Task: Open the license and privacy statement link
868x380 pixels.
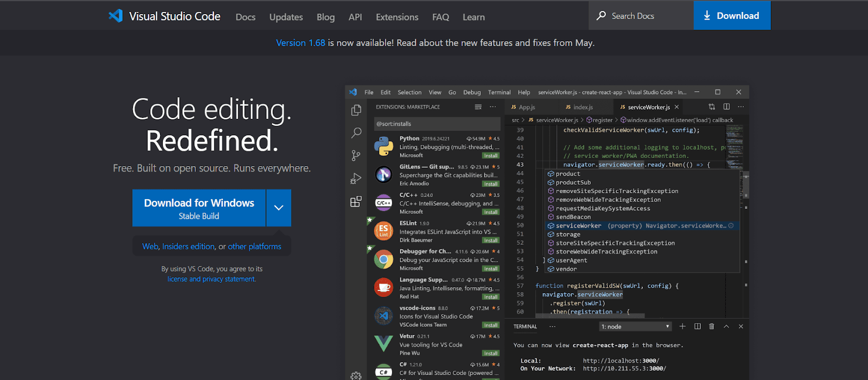Action: coord(212,279)
